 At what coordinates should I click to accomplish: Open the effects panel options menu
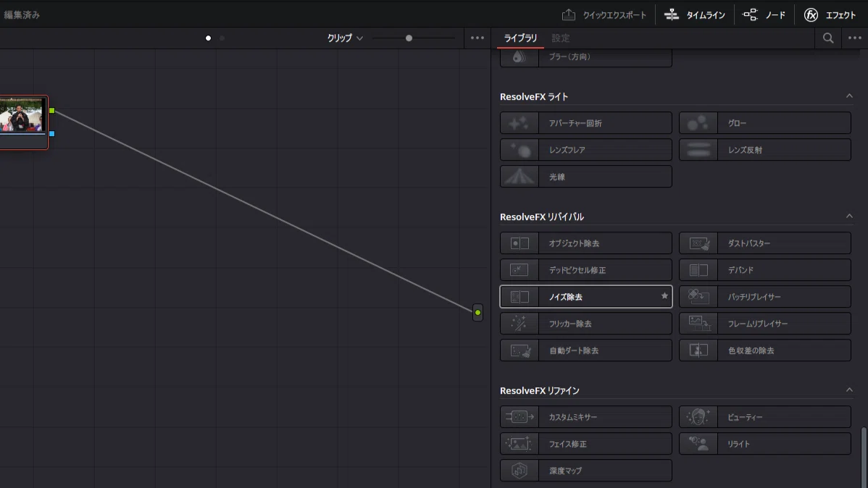coord(855,38)
